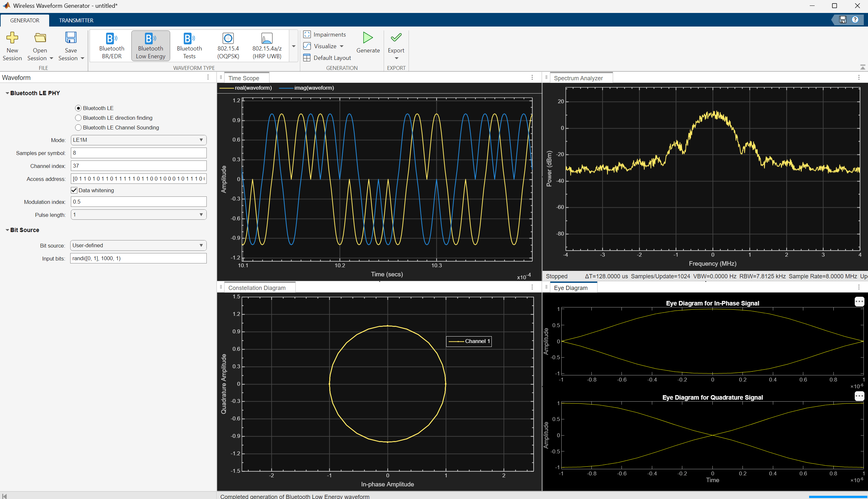
Task: Click the Save Session icon
Action: click(71, 38)
